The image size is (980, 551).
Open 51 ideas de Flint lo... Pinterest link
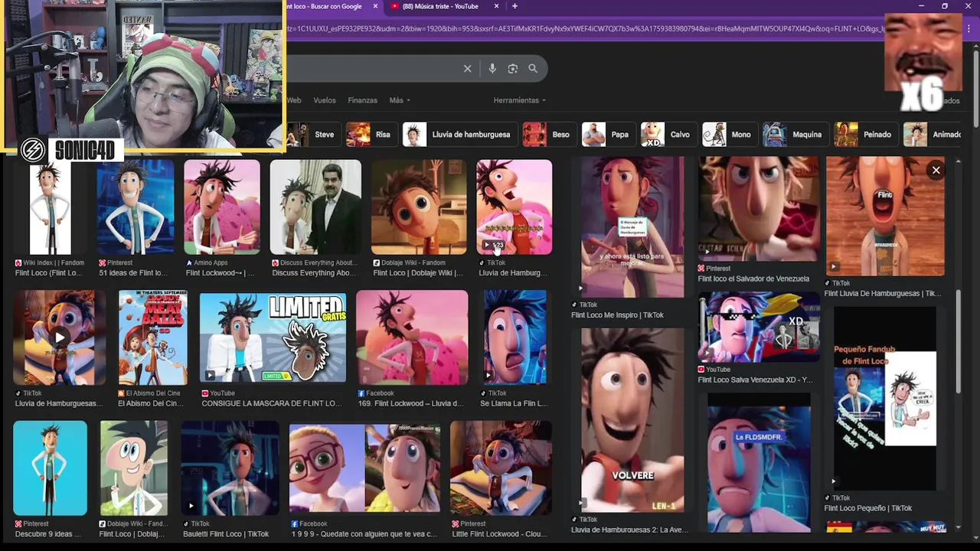[133, 273]
